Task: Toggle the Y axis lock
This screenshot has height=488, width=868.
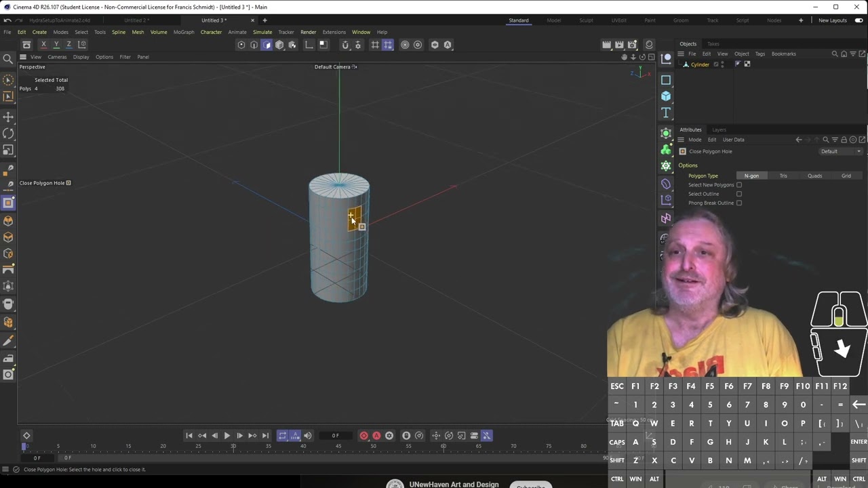Action: coord(56,45)
